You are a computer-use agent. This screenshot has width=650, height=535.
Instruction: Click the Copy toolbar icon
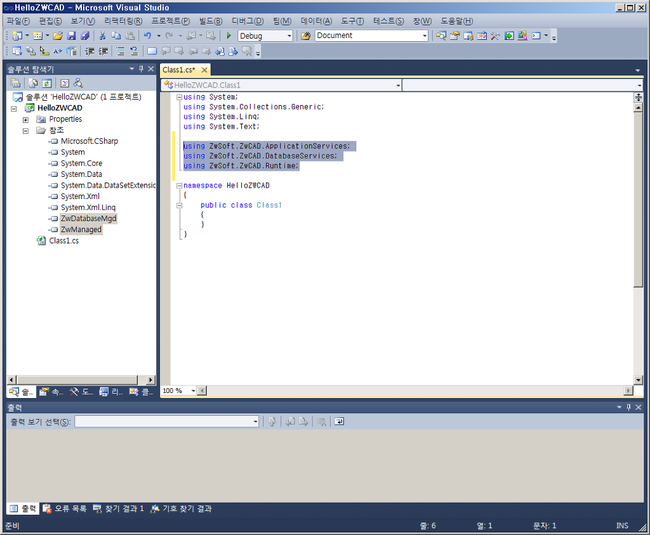[x=116, y=36]
